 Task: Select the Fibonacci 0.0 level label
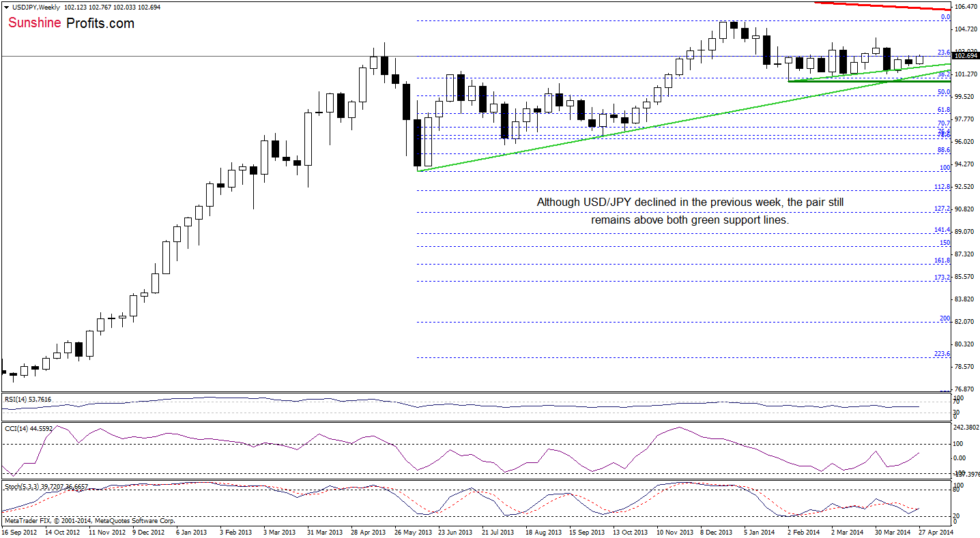click(946, 17)
